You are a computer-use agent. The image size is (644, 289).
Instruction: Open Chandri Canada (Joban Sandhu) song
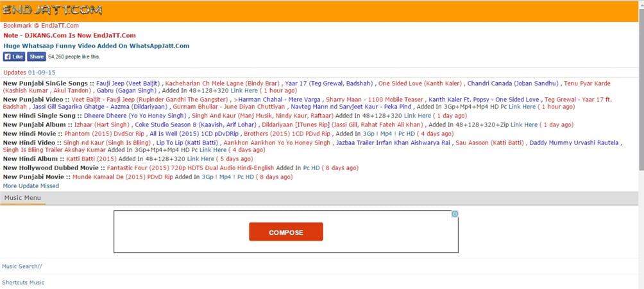pos(513,83)
